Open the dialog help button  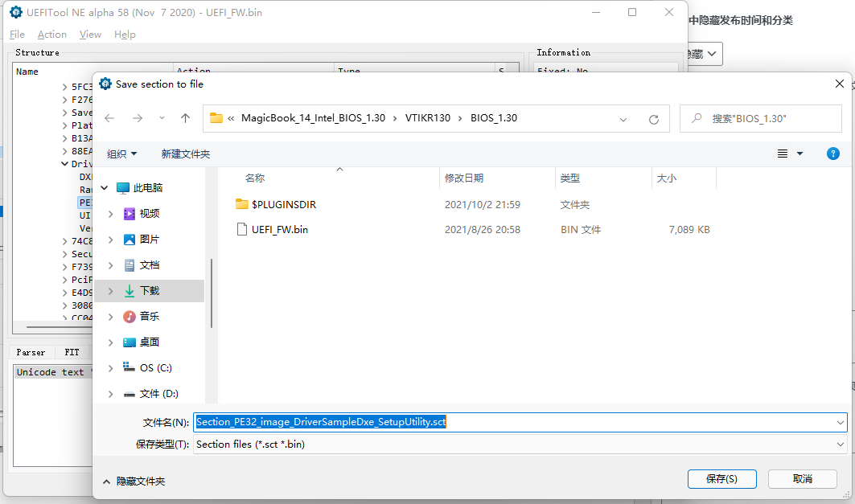(833, 154)
